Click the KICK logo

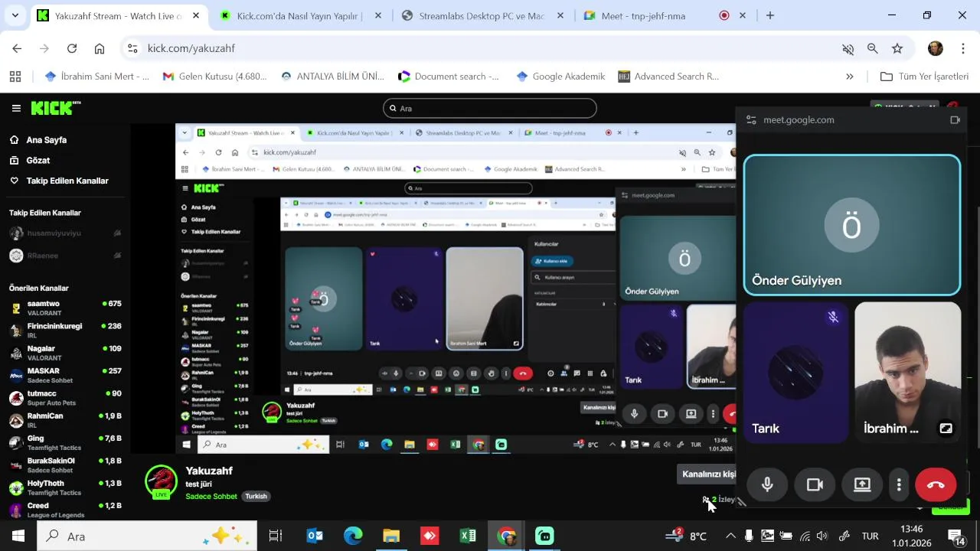tap(55, 108)
